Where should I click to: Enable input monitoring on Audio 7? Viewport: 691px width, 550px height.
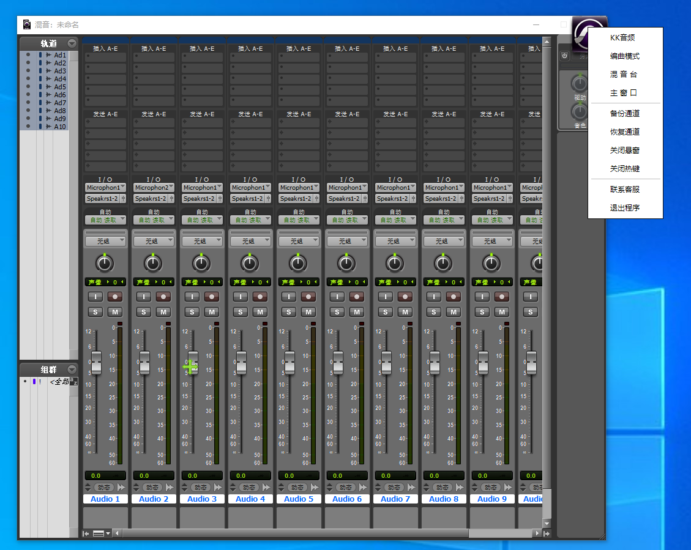(386, 297)
